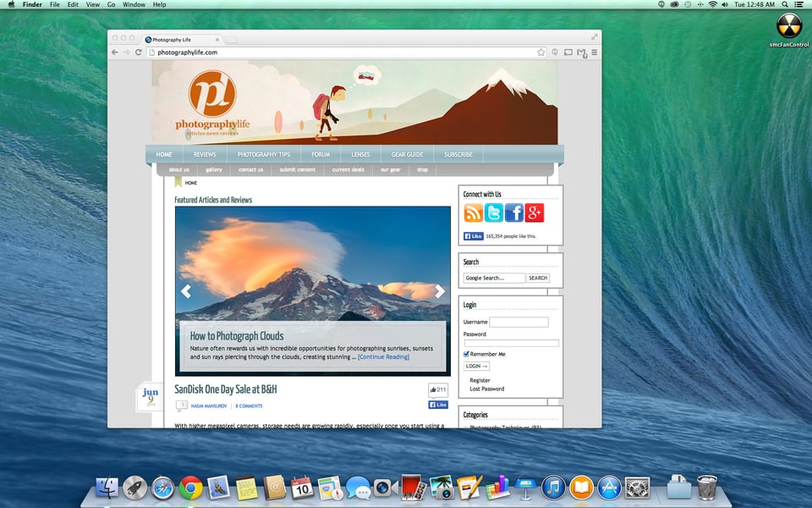Click the Register link

click(x=480, y=380)
